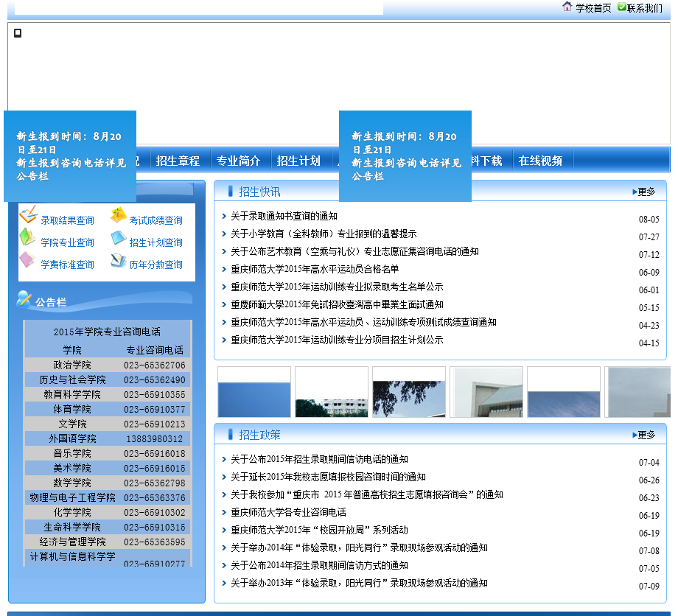Open 2015年免試招收臺灣高中畢業生面試通知
Screen dimensions: 678x616
tap(337, 305)
